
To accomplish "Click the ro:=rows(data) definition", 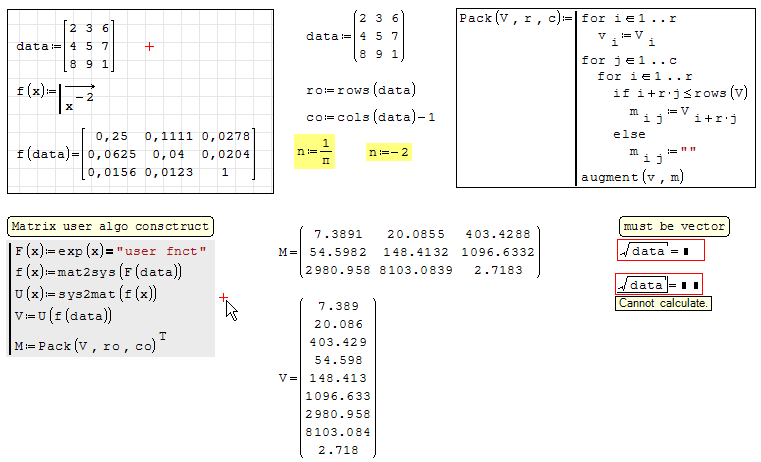I will pos(361,90).
